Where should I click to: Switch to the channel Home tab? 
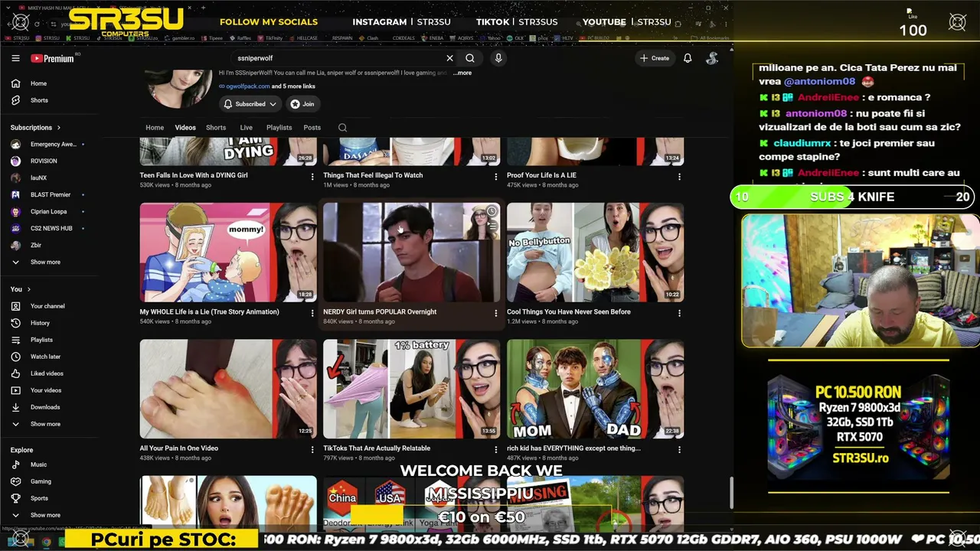pyautogui.click(x=155, y=128)
